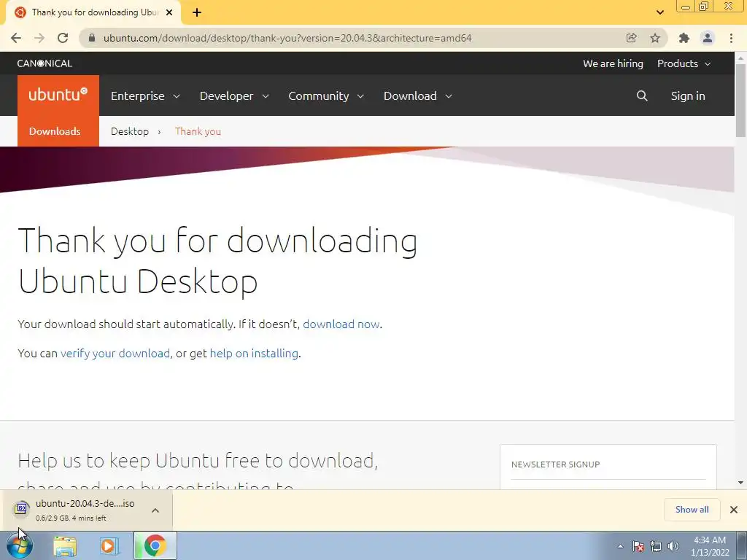Viewport: 747px width, 560px height.
Task: Click the Chrome taskbar icon
Action: (155, 545)
